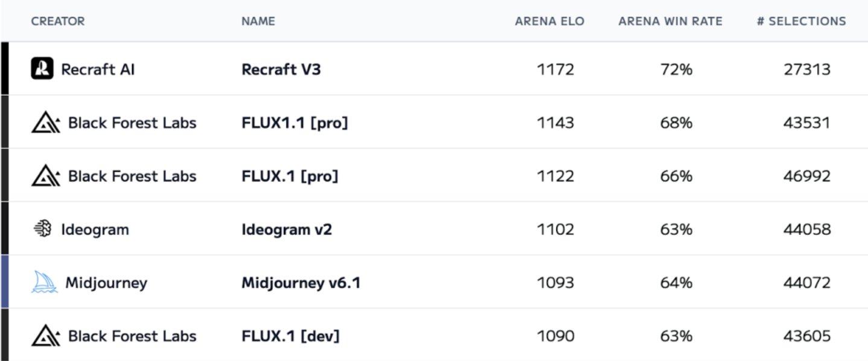Viewport: 868px width, 361px height.
Task: Sort by the NAME column header
Action: 258,21
